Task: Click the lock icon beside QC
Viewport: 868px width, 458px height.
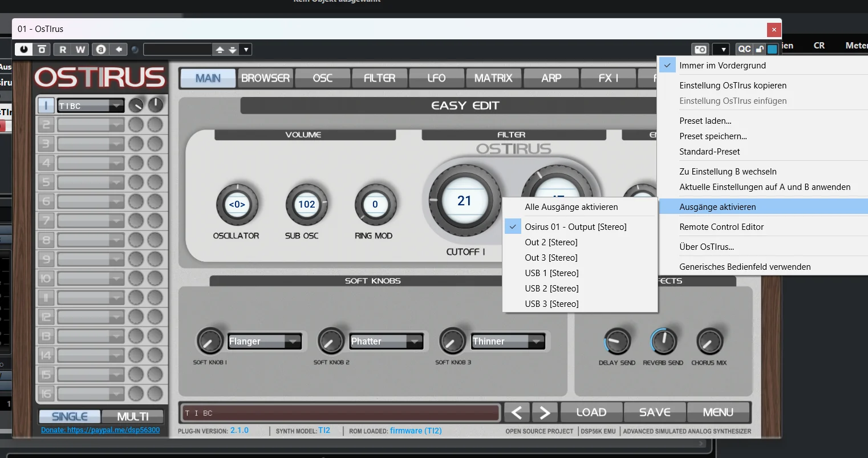Action: pyautogui.click(x=760, y=49)
